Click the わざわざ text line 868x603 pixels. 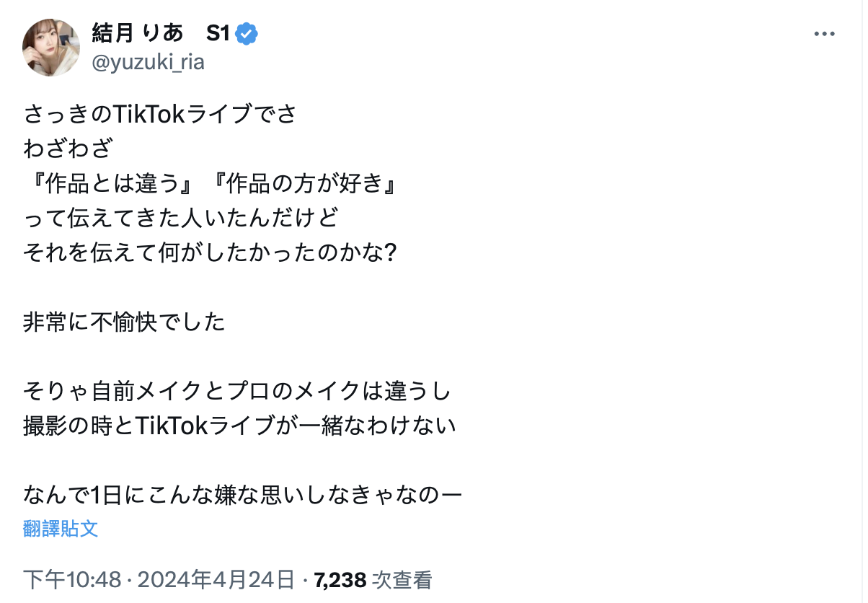coord(69,149)
